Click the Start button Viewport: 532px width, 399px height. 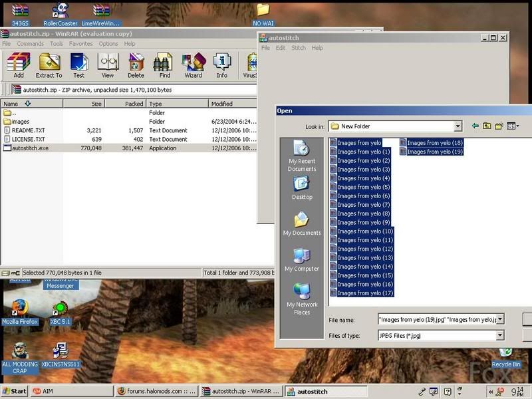pyautogui.click(x=14, y=391)
